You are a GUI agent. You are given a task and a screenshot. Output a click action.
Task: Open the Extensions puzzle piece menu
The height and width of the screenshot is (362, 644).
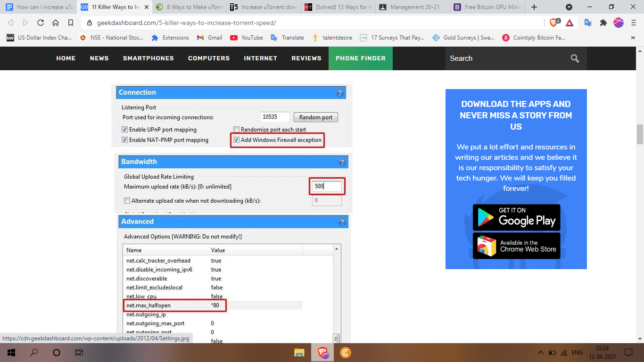(603, 23)
